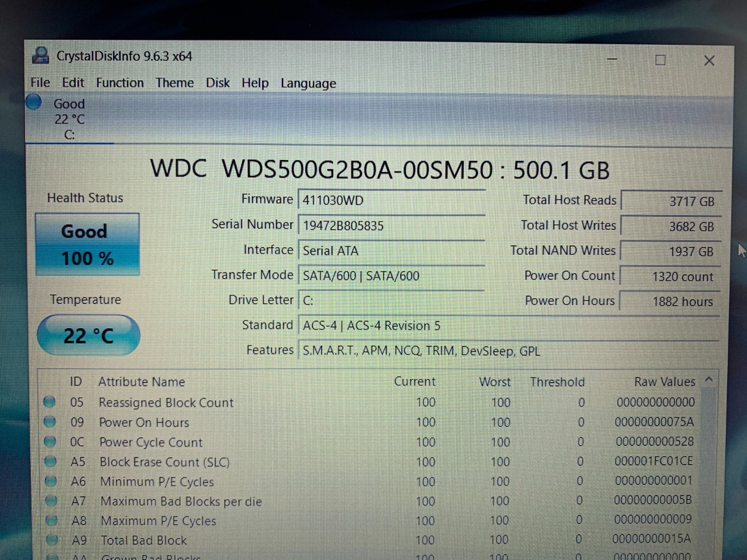The height and width of the screenshot is (560, 747).
Task: Click the drive model title WDC WDS500G2B0A-00SM50
Action: tap(321, 169)
